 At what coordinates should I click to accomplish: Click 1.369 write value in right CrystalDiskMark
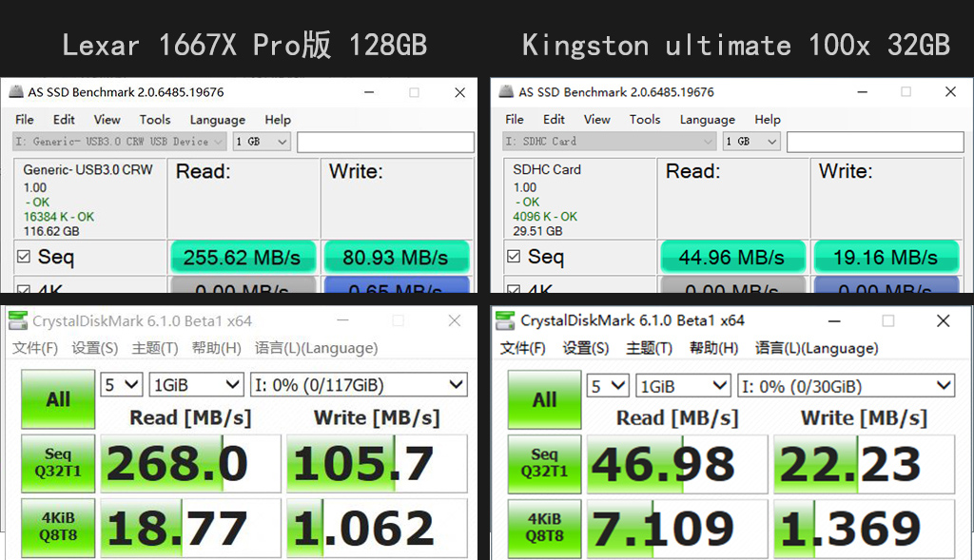coord(864,529)
